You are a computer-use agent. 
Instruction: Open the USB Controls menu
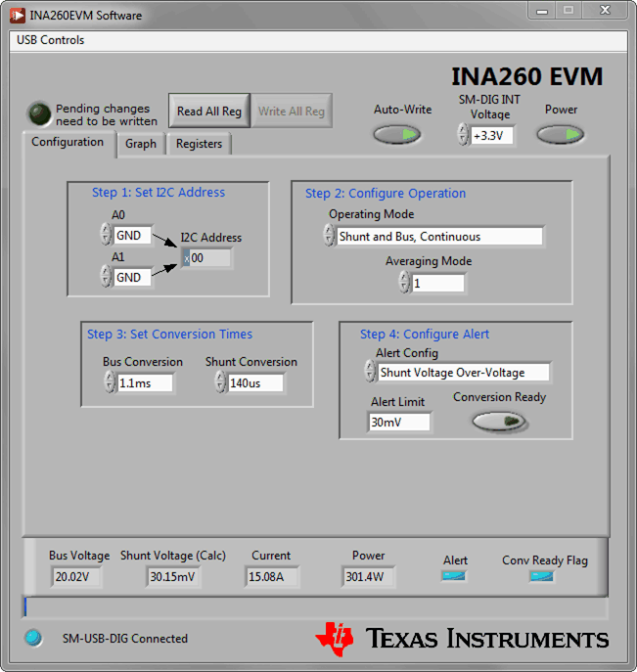pyautogui.click(x=51, y=40)
